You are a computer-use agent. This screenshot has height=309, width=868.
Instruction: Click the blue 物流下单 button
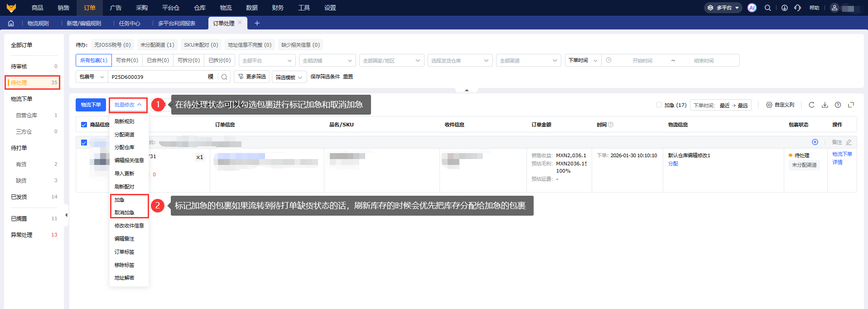91,105
